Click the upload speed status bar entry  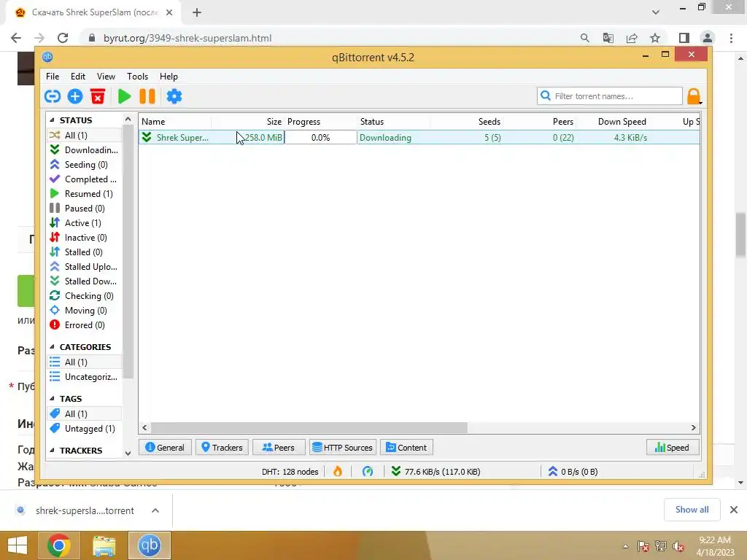pos(573,472)
